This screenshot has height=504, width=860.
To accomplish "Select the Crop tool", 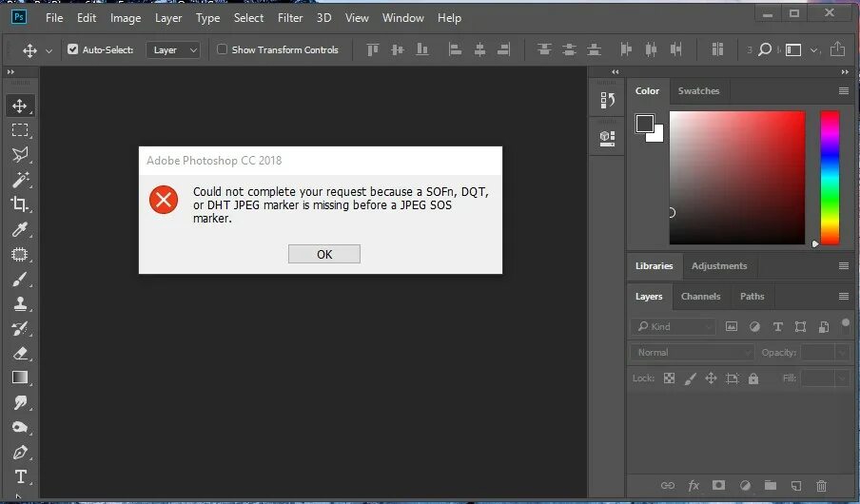I will [x=20, y=204].
